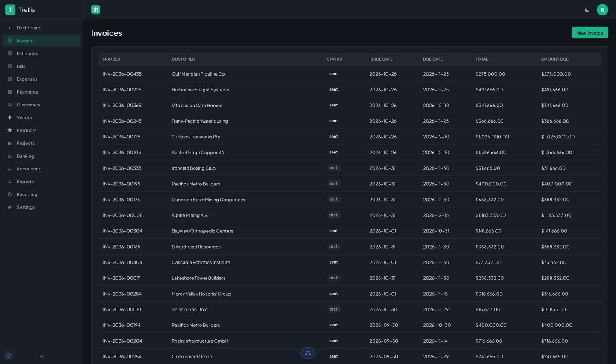Screen dimensions: 616x364
Task: Click the floating bug icon button
Action: (x=308, y=353)
